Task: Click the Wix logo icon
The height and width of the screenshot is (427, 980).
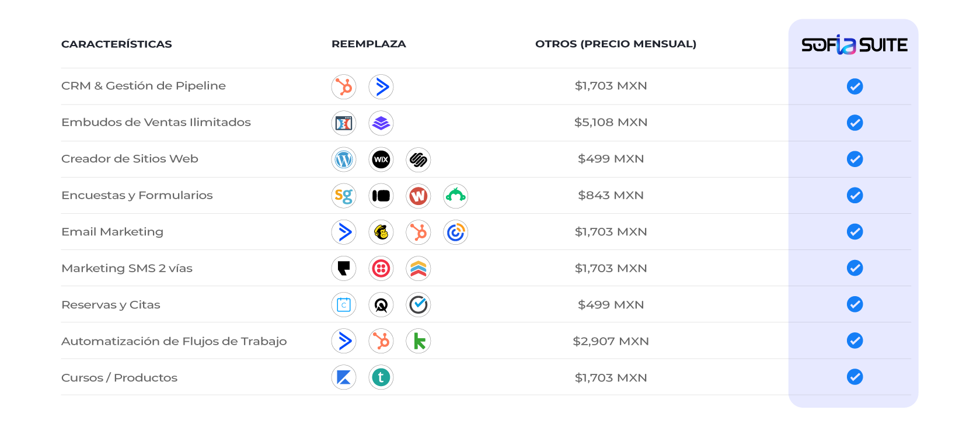Action: point(381,159)
